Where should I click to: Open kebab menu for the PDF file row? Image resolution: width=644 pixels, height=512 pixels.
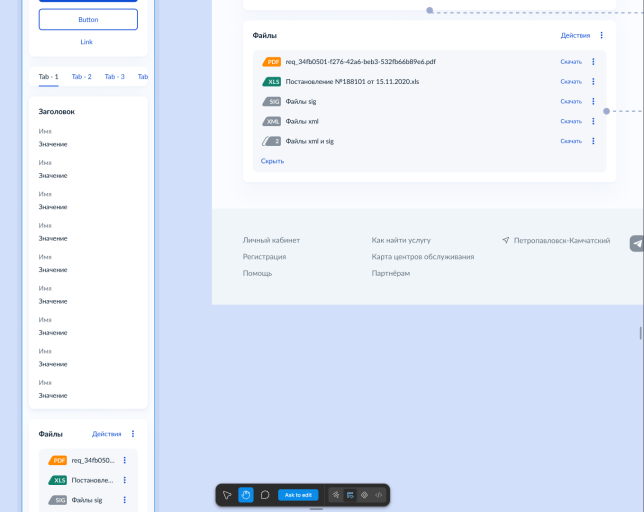[x=593, y=62]
